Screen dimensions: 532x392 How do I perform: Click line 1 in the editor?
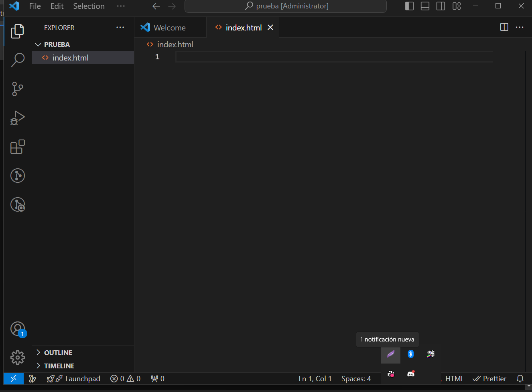[x=334, y=57]
